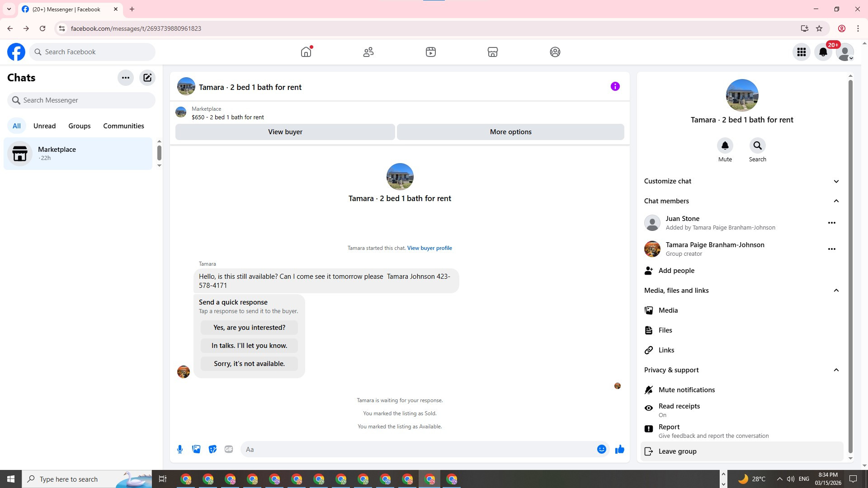This screenshot has height=488, width=868.
Task: Switch to the Messenger Facebook browser tab
Action: pos(70,9)
